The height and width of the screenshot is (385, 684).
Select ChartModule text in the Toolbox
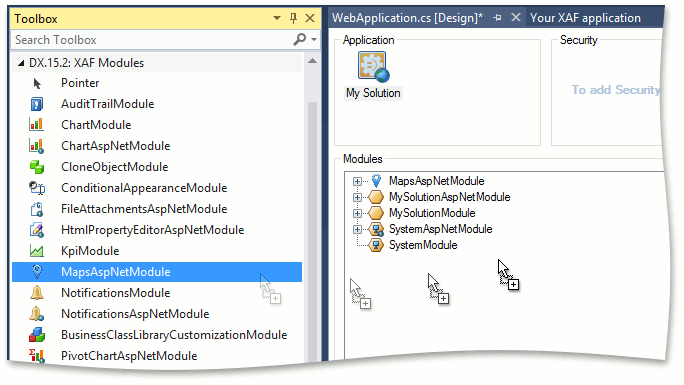[x=96, y=125]
